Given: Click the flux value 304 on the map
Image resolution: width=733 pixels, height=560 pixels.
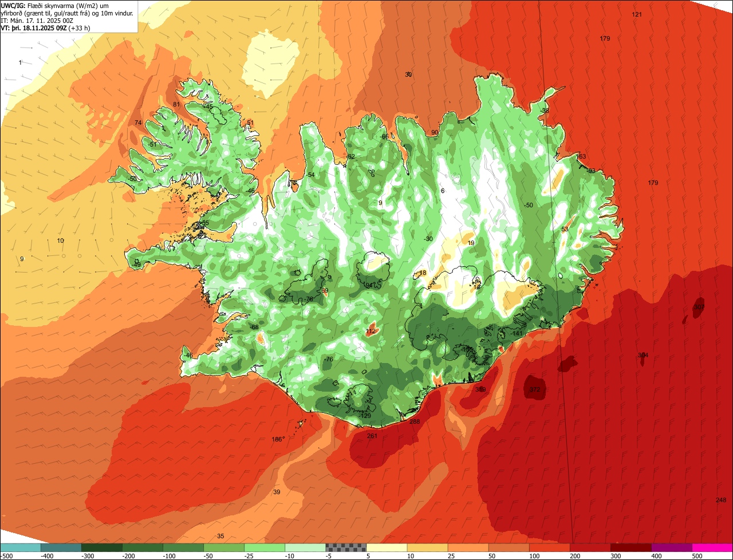Looking at the screenshot, I should (x=643, y=356).
